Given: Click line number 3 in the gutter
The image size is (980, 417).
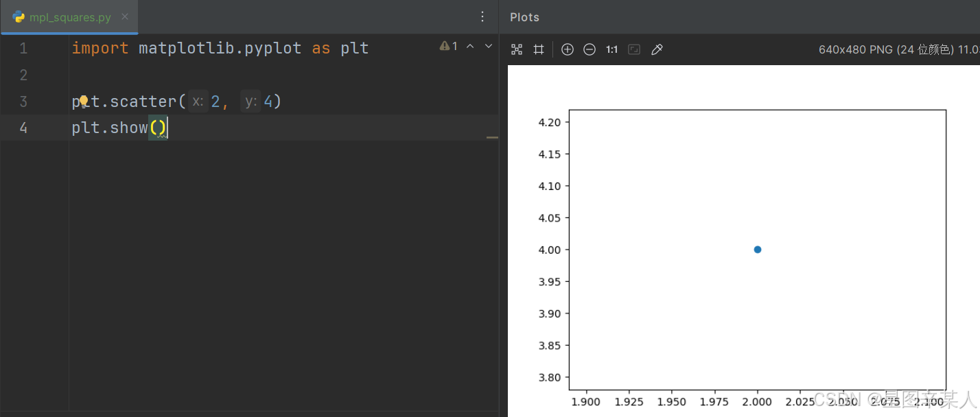Looking at the screenshot, I should tap(23, 102).
